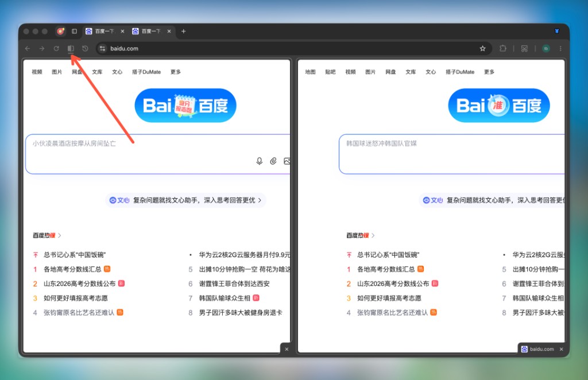Open 各地高考分数线汇总 in left pane
Screen dimensions: 588x380
(x=72, y=269)
